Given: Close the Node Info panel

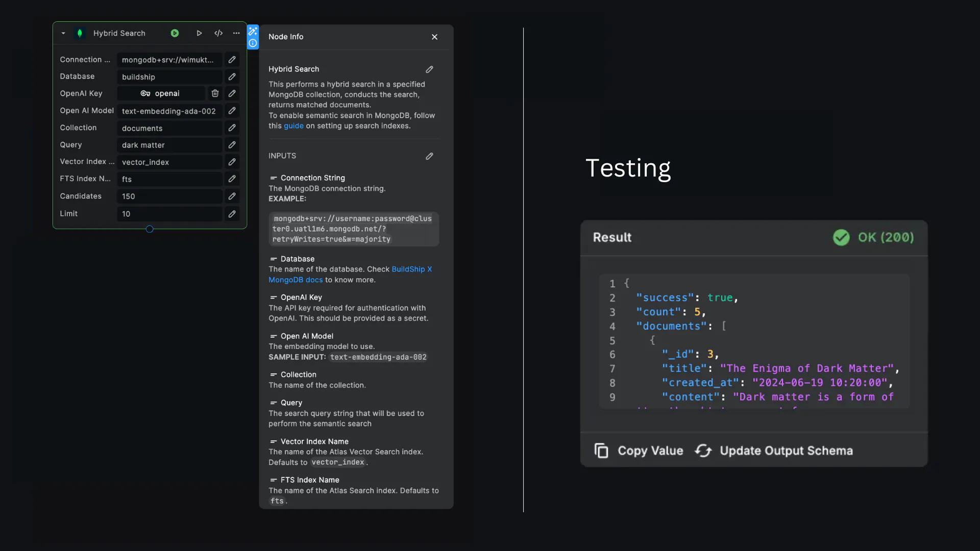Looking at the screenshot, I should 435,36.
